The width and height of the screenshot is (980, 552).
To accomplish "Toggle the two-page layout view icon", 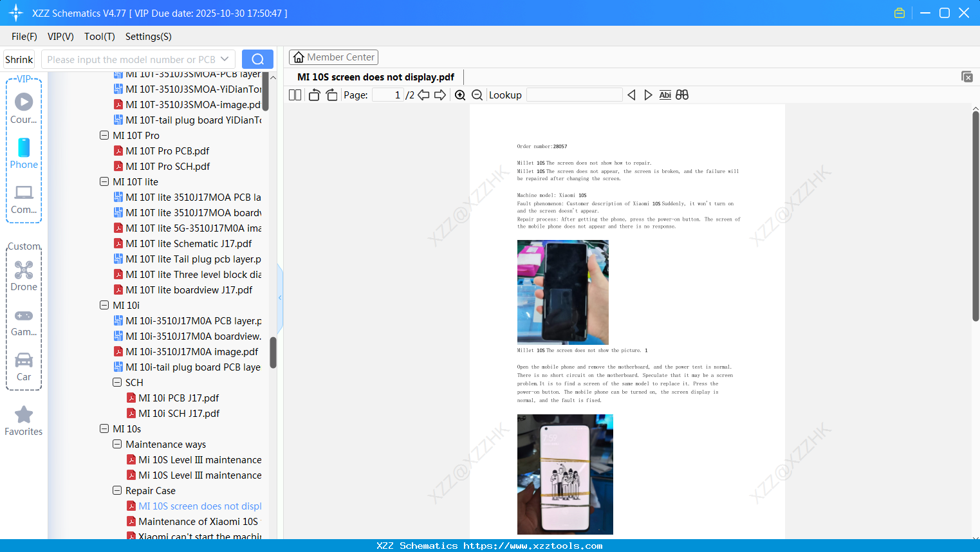I will pos(295,95).
